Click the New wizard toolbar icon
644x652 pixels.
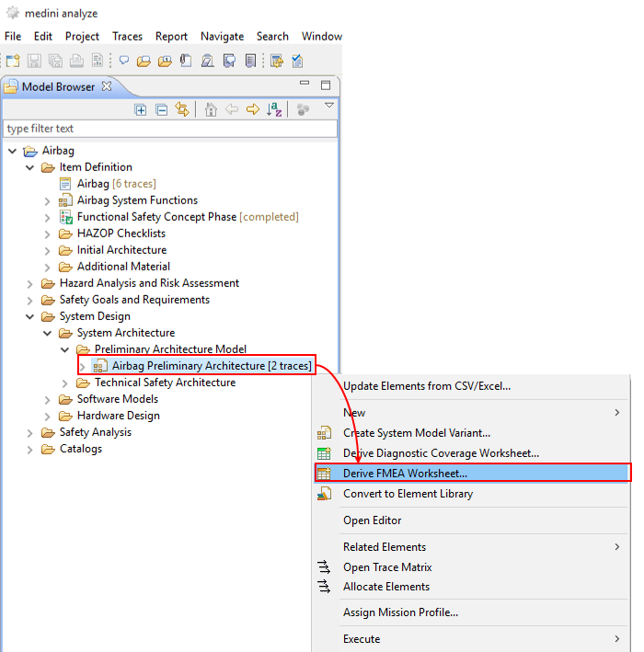(13, 61)
